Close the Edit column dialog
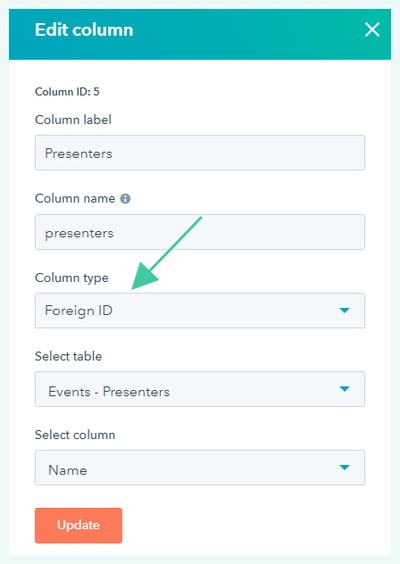This screenshot has width=400, height=564. (372, 29)
